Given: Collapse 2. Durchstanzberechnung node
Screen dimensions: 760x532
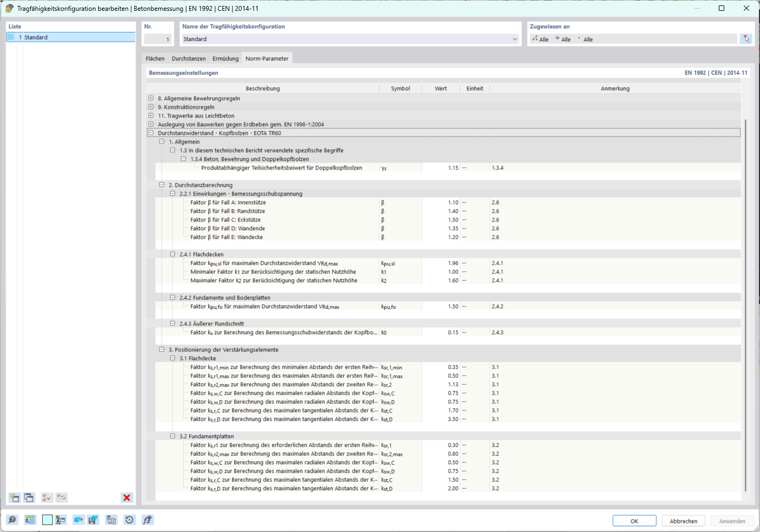Looking at the screenshot, I should (162, 185).
